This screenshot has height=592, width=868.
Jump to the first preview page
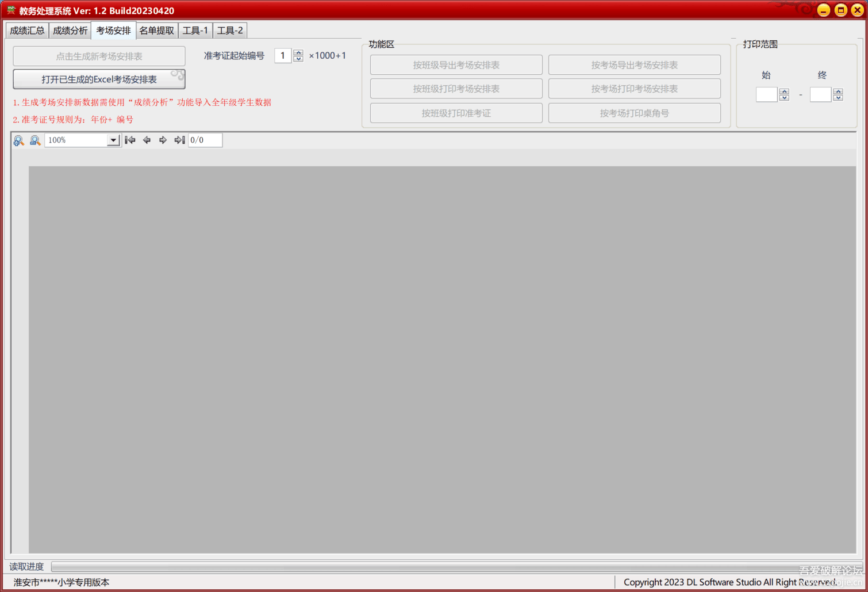pyautogui.click(x=130, y=140)
